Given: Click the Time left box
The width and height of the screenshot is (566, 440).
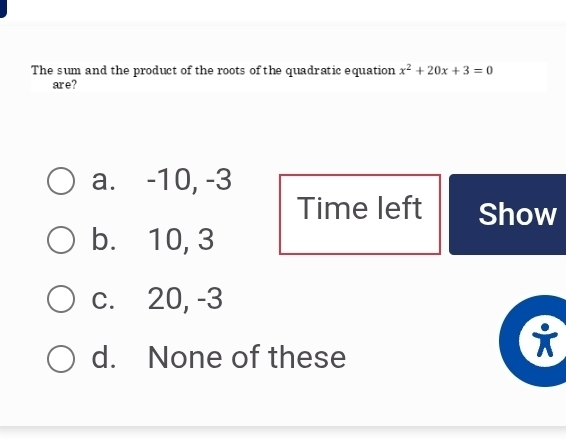Looking at the screenshot, I should pyautogui.click(x=360, y=214).
